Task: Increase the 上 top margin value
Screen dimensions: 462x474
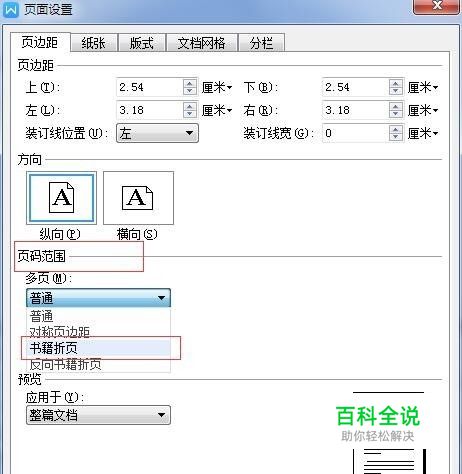Action: [190, 83]
